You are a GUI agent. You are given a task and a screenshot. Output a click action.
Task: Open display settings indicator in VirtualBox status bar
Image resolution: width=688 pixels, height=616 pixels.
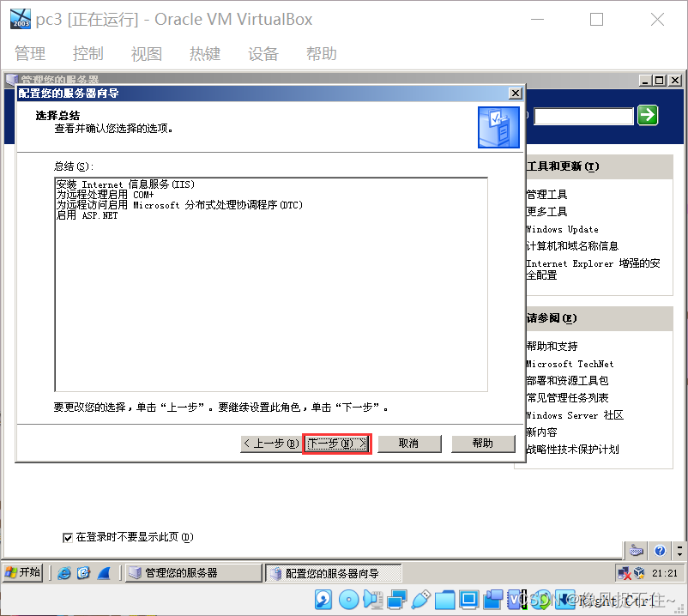468,600
